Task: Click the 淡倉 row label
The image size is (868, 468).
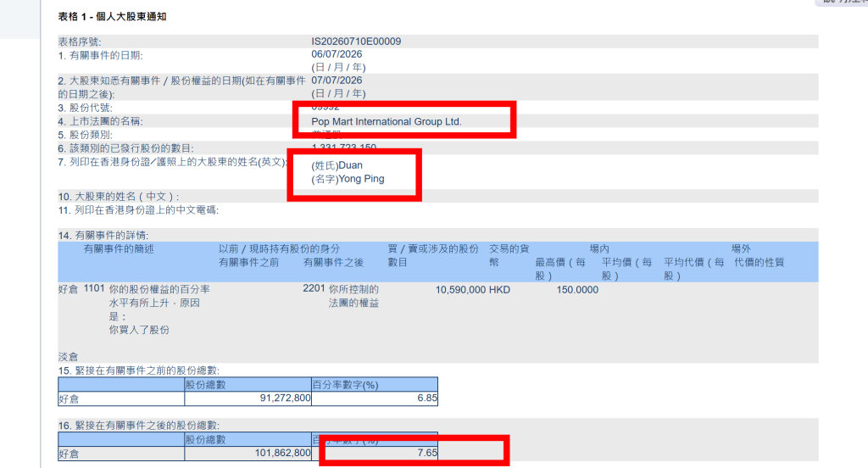Action: [x=68, y=357]
